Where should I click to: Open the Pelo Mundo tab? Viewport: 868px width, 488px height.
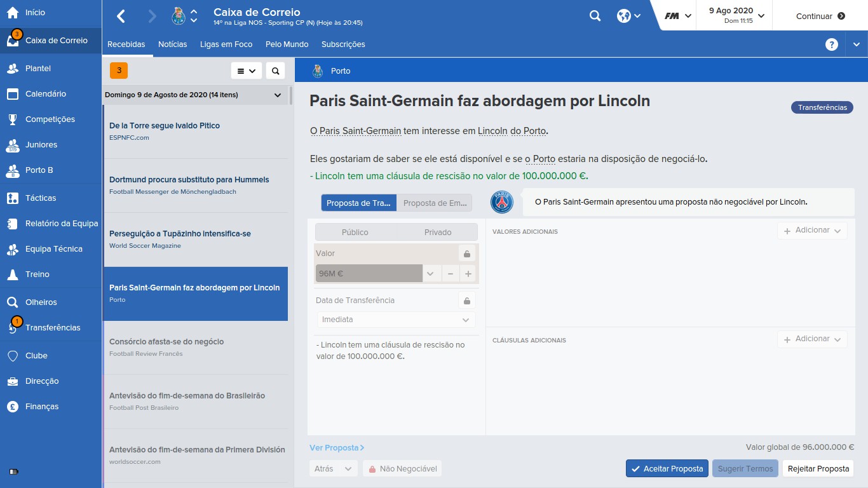tap(287, 44)
